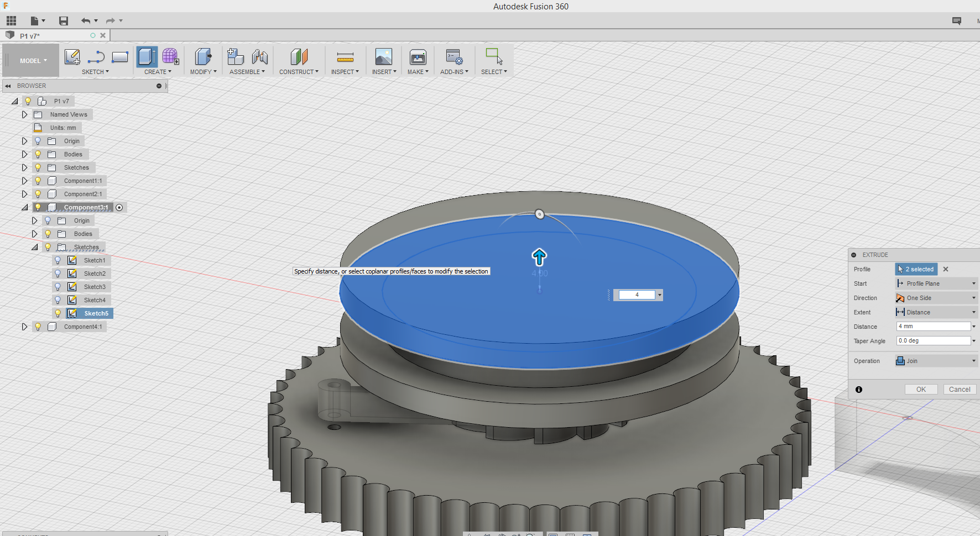Screen dimensions: 980x536
Task: Toggle visibility of Sketch3
Action: 58,287
